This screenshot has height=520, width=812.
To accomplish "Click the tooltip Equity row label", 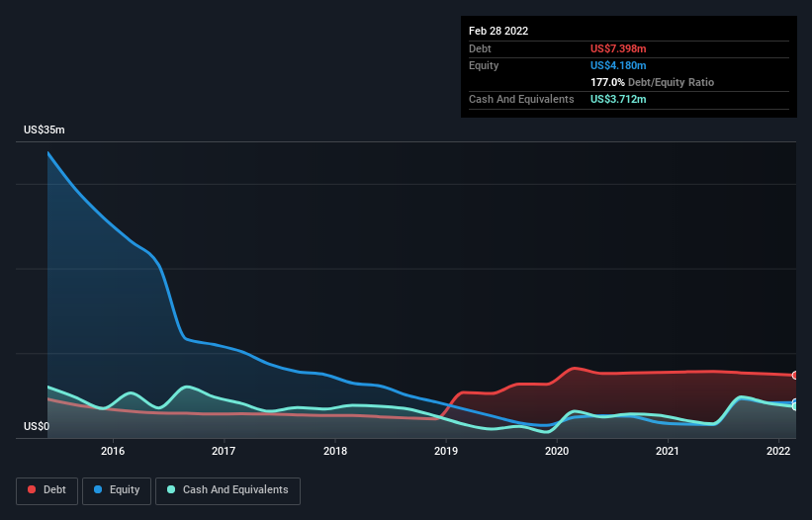I will [x=484, y=65].
